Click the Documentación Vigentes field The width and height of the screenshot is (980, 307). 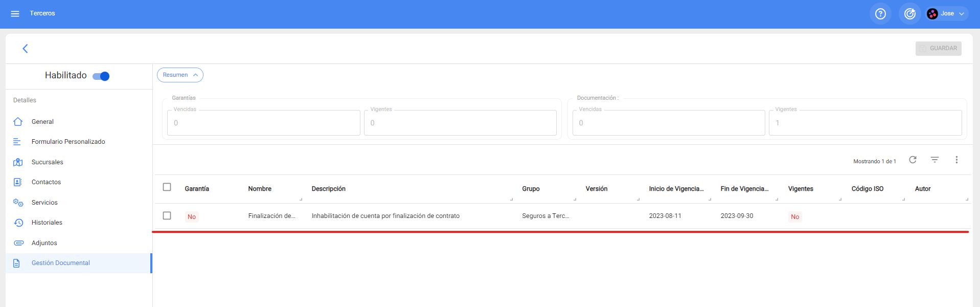coord(865,123)
